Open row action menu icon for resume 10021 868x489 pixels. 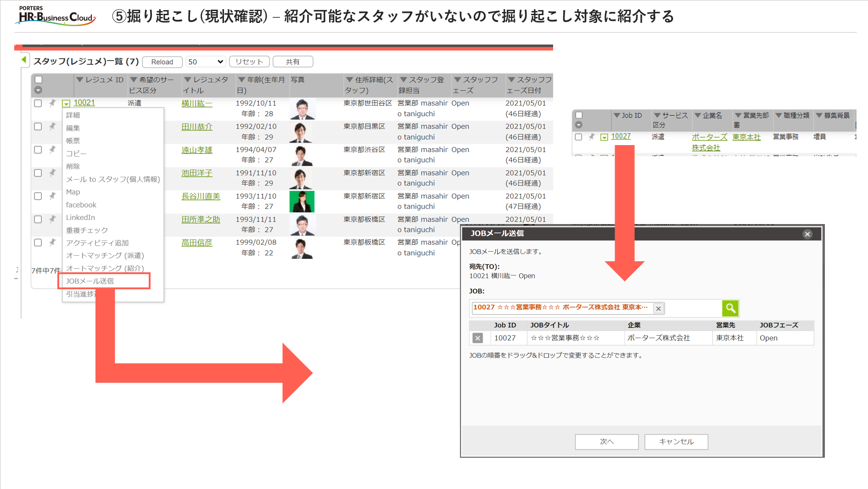(66, 104)
